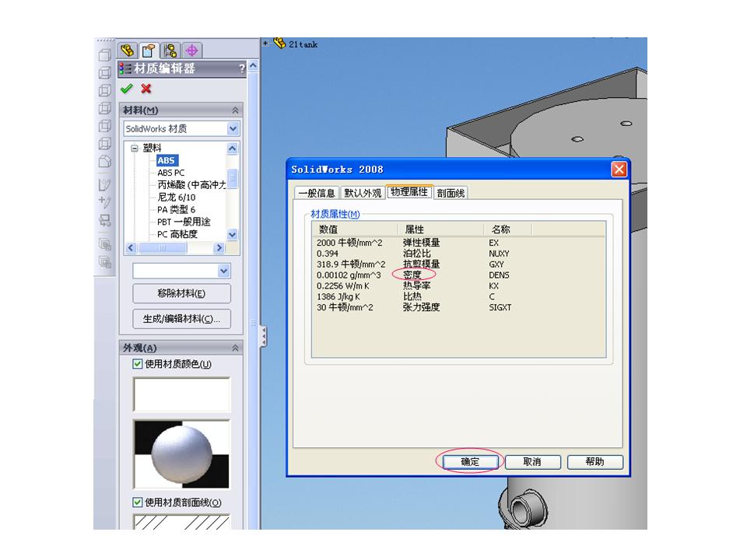Select 丙烯酸 (中高冲击) material
The height and width of the screenshot is (560, 747).
point(191,185)
